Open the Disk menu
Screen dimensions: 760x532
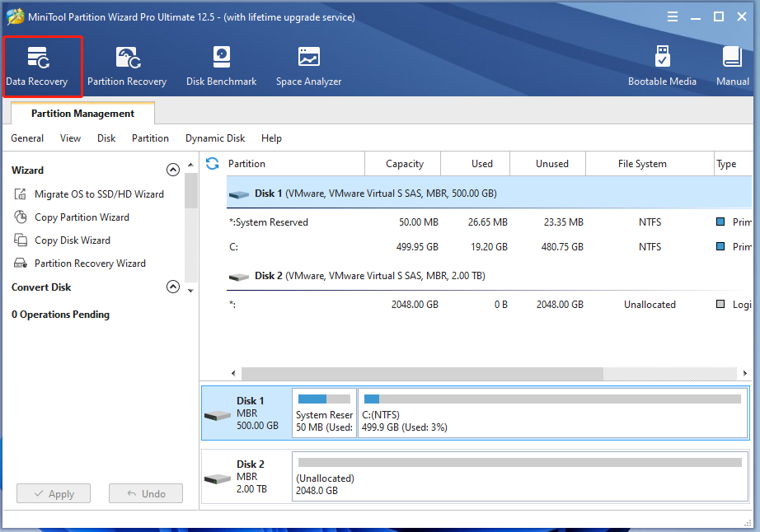pyautogui.click(x=106, y=138)
